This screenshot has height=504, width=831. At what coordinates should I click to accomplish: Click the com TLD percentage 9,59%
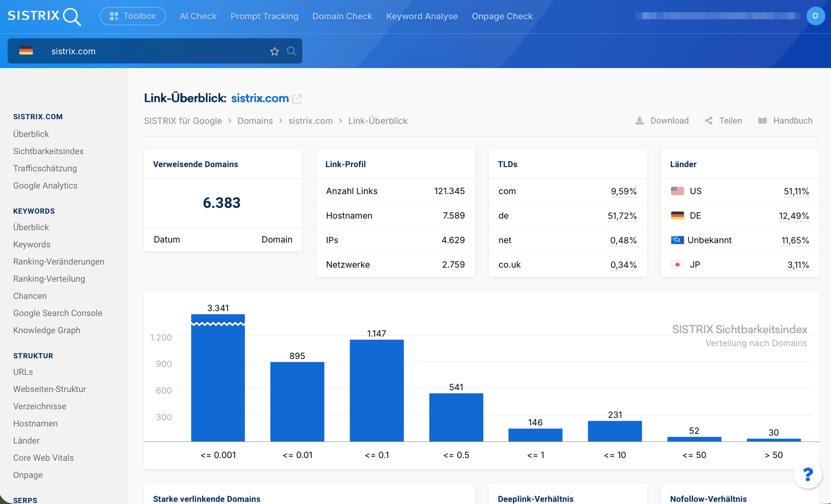624,191
